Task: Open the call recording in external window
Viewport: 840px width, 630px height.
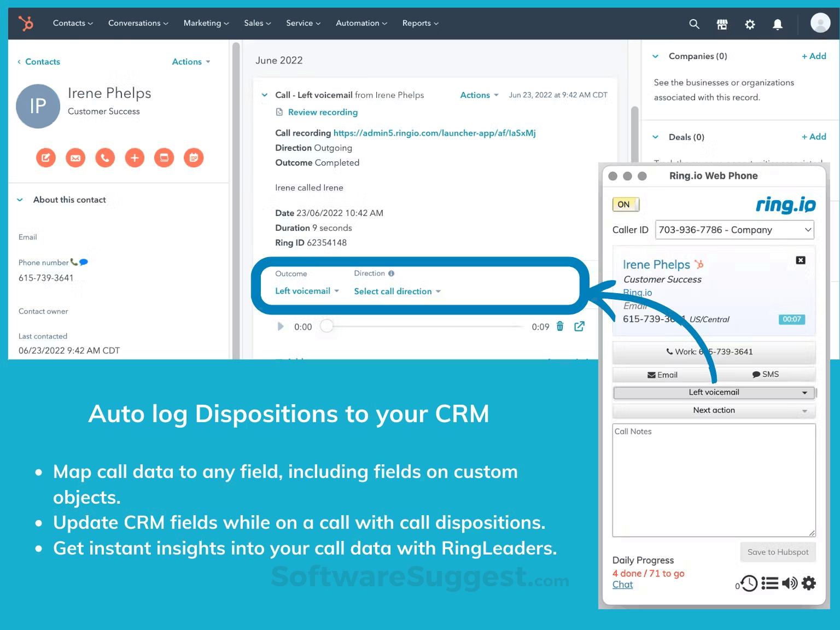Action: click(579, 326)
